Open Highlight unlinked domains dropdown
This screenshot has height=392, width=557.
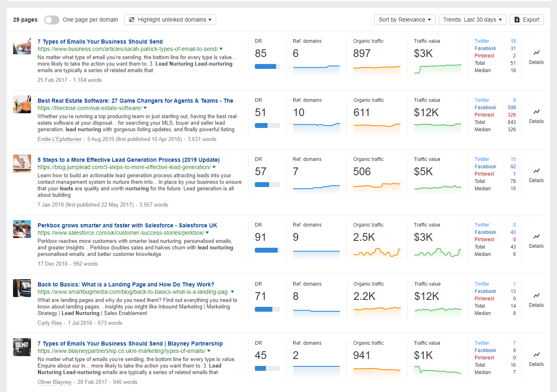coord(170,20)
